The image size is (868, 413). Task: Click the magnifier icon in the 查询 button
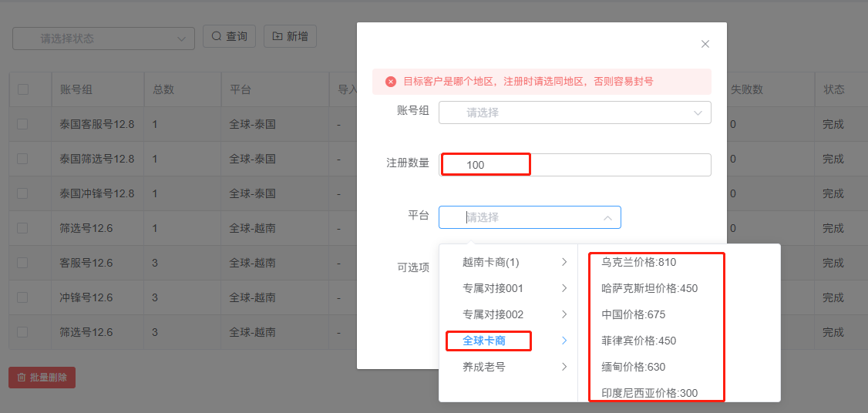point(217,36)
